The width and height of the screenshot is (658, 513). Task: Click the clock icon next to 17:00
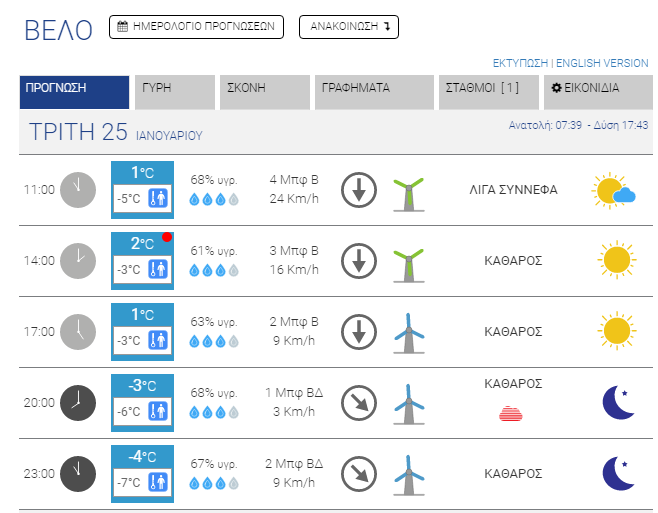pos(78,331)
